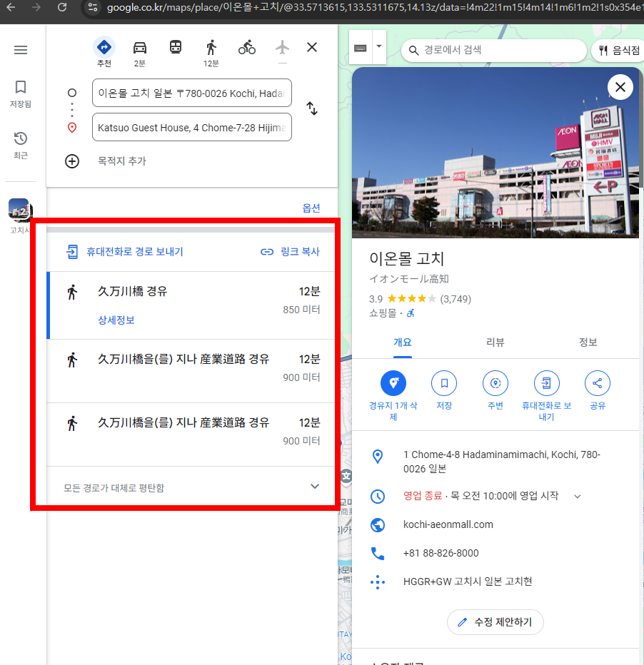
Task: Select the cycling directions mode
Action: (x=246, y=46)
